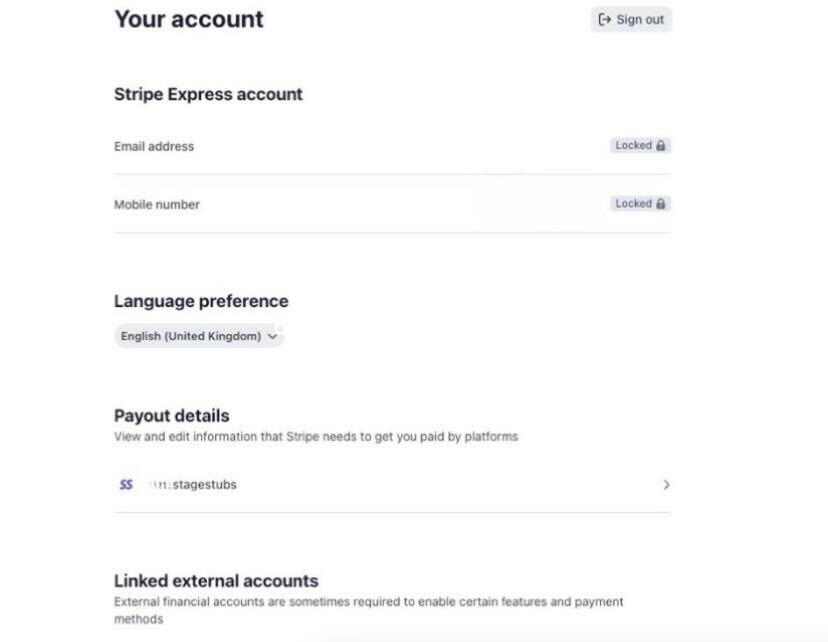Expand the language chevron arrow
Screen dimensions: 828x642
[272, 337]
